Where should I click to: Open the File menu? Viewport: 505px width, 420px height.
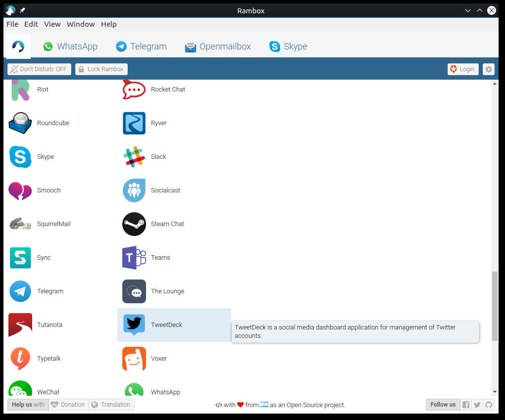click(12, 24)
